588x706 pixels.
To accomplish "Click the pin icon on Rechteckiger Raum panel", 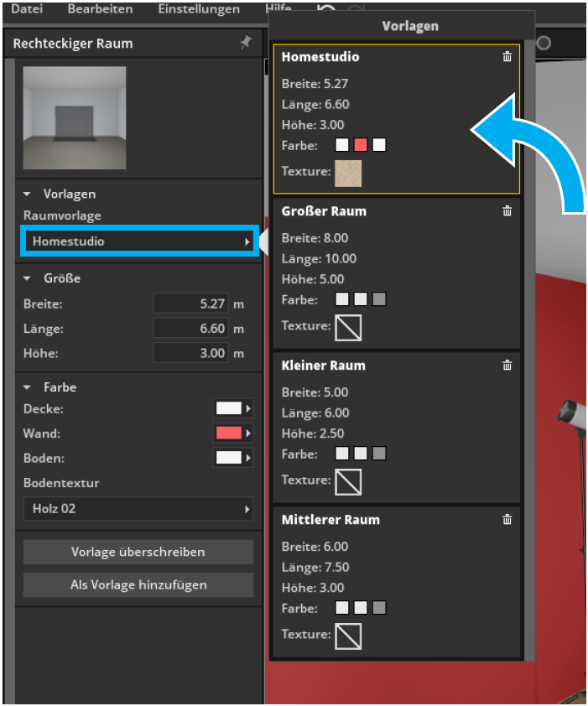I will tap(245, 43).
